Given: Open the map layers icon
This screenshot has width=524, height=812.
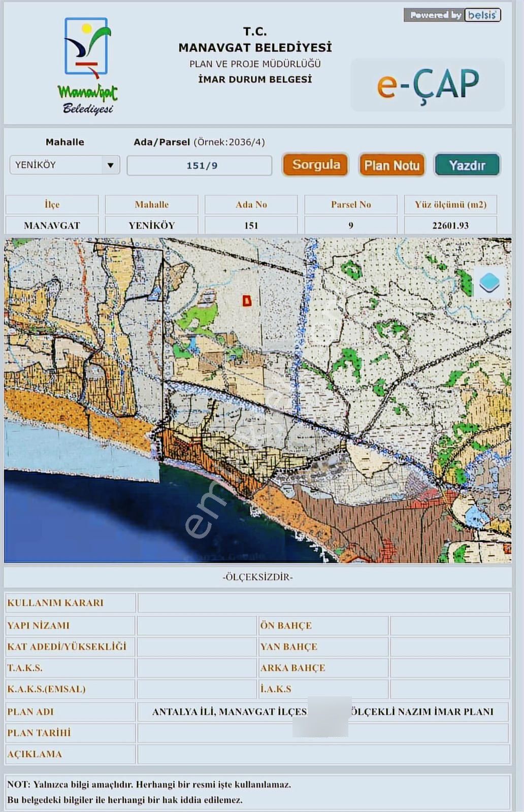Looking at the screenshot, I should (489, 283).
